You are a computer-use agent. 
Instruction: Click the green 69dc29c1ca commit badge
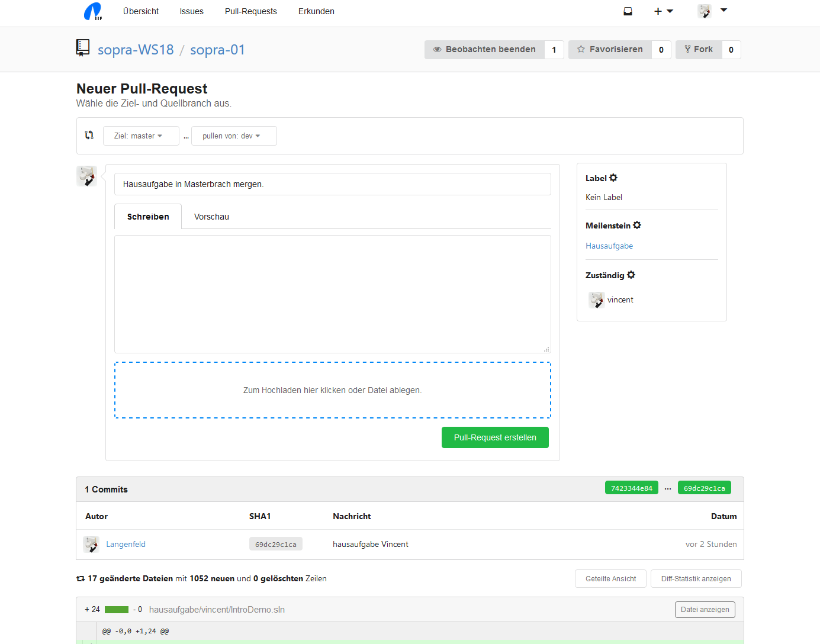click(x=704, y=488)
